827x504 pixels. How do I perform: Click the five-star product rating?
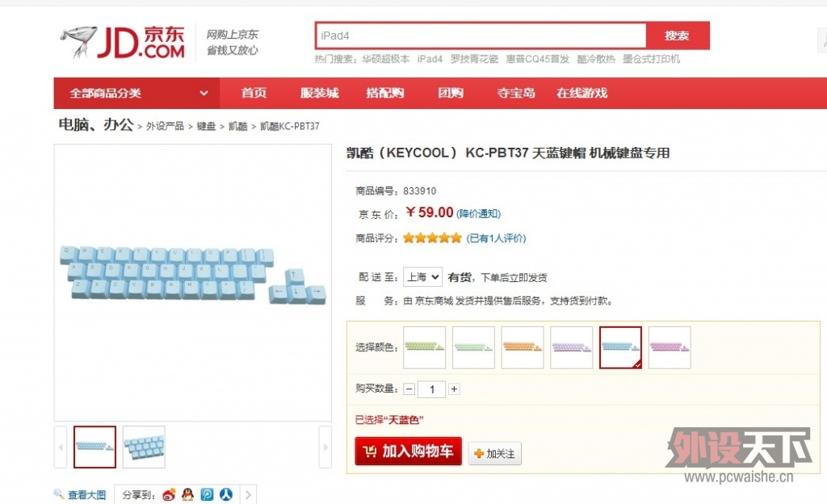tap(433, 238)
